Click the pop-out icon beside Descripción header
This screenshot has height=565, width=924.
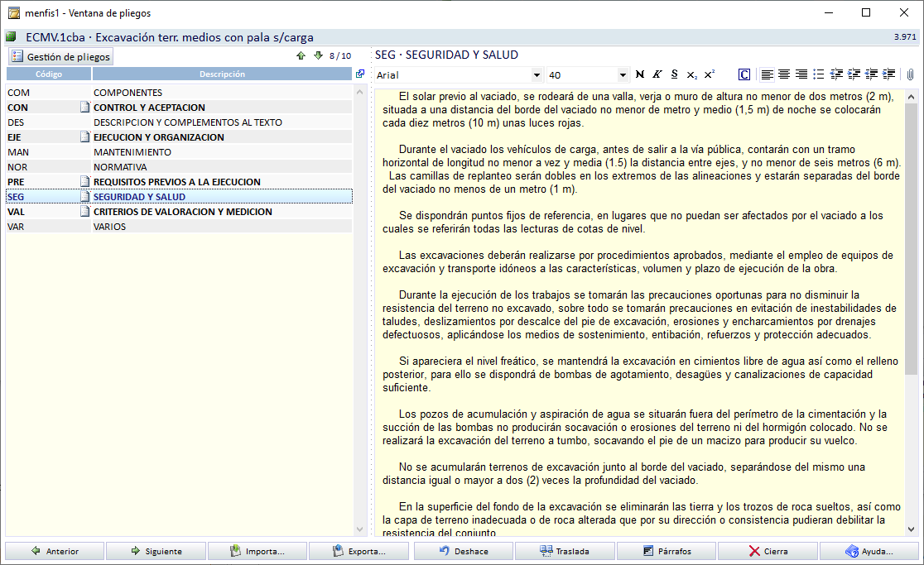click(x=360, y=74)
